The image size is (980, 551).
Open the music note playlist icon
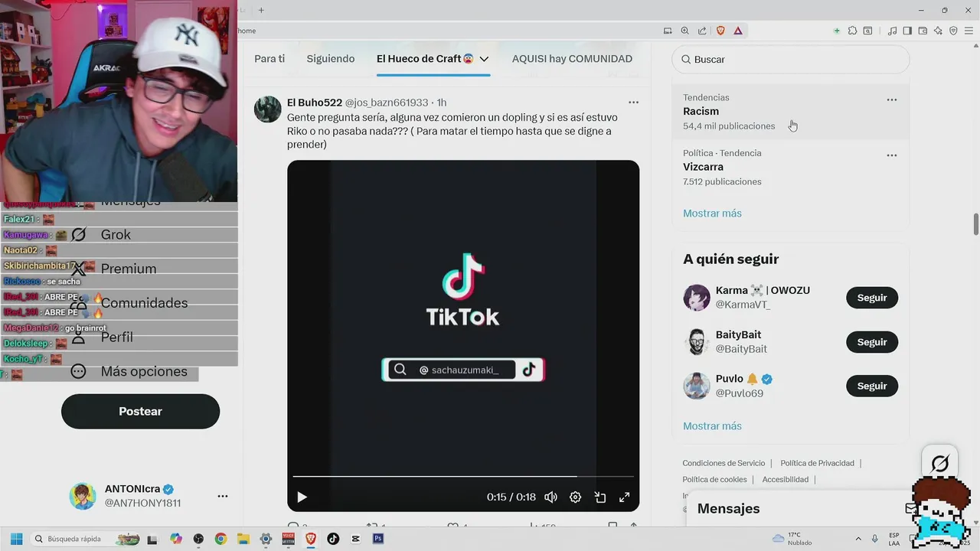pos(892,31)
